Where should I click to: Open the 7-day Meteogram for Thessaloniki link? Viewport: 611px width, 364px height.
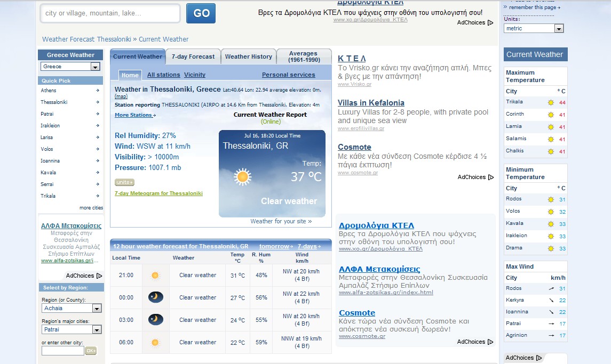158,193
